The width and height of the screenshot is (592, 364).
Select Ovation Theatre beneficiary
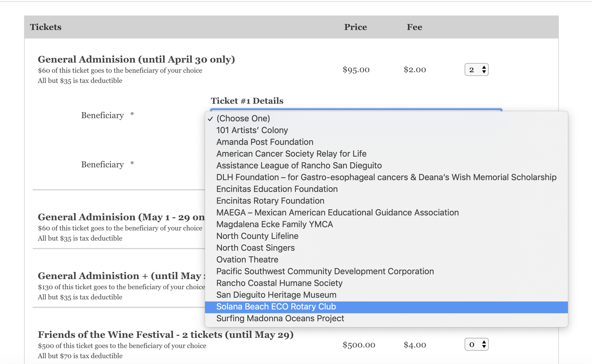tap(247, 259)
